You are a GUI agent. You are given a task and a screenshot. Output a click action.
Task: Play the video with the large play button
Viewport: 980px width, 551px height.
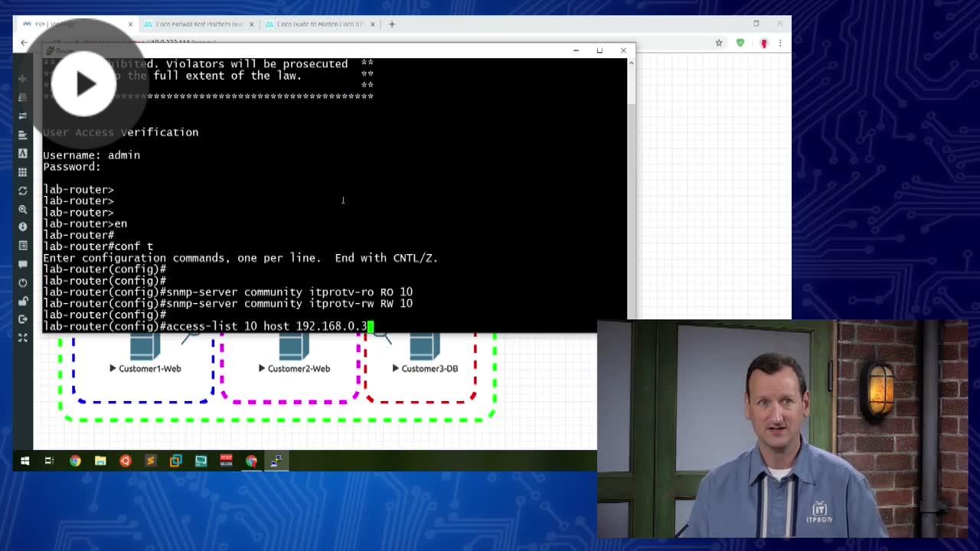point(84,83)
